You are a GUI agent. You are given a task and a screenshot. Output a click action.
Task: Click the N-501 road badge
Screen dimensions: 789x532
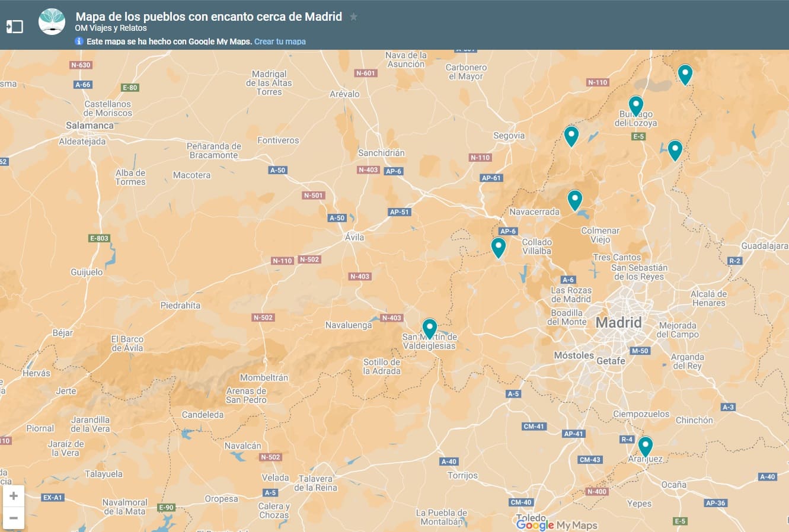tap(313, 196)
